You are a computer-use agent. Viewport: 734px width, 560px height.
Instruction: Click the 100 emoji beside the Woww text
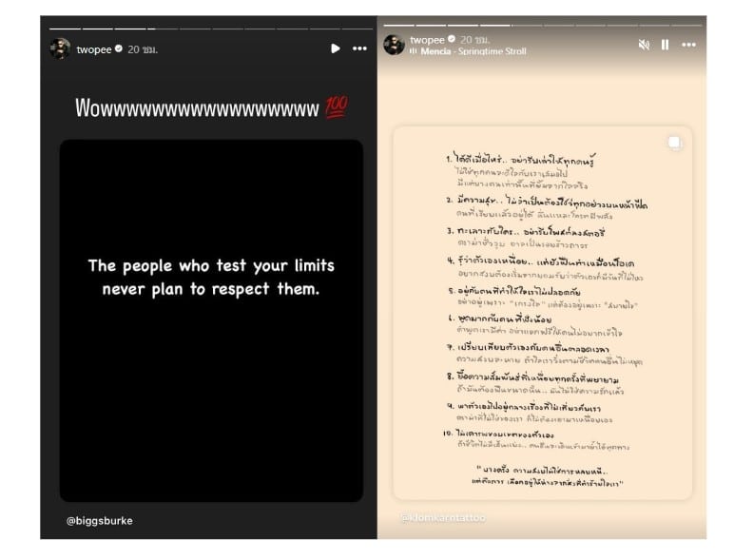click(336, 108)
